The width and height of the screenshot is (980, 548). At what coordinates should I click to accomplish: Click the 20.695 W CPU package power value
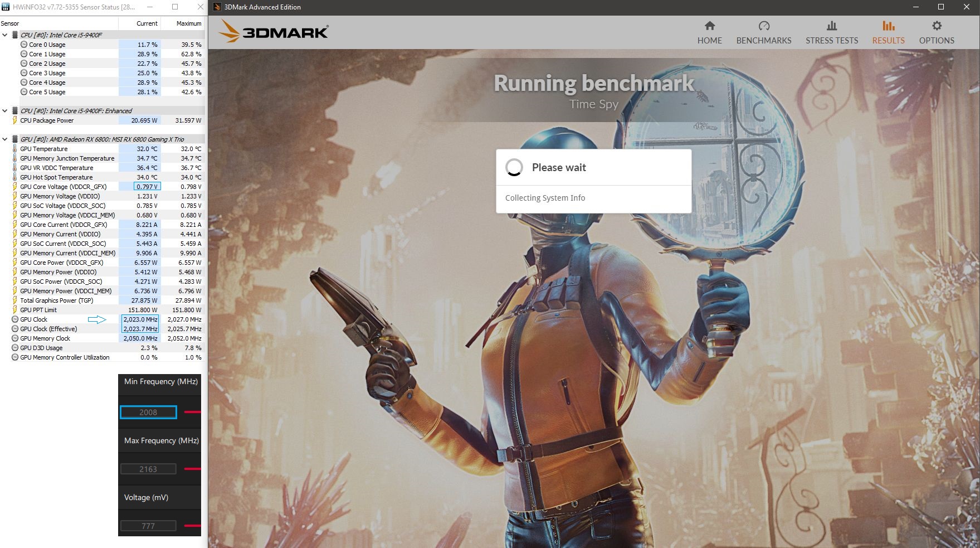pos(144,120)
